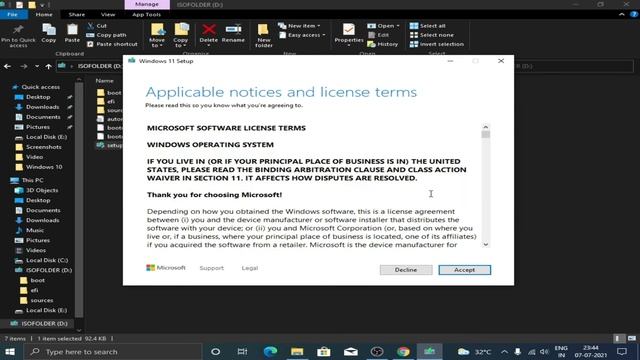This screenshot has height=360, width=640.
Task: Click Paste shortcut in the ribbon
Action: (112, 44)
